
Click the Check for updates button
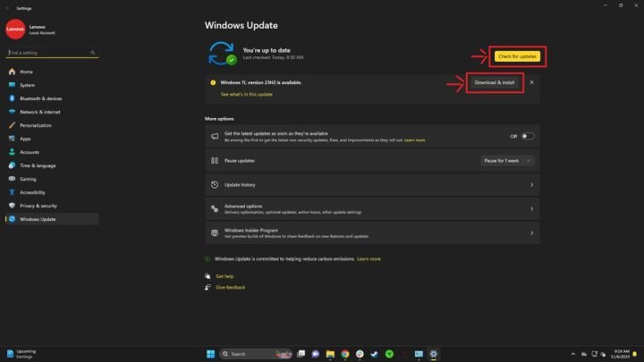tap(517, 56)
